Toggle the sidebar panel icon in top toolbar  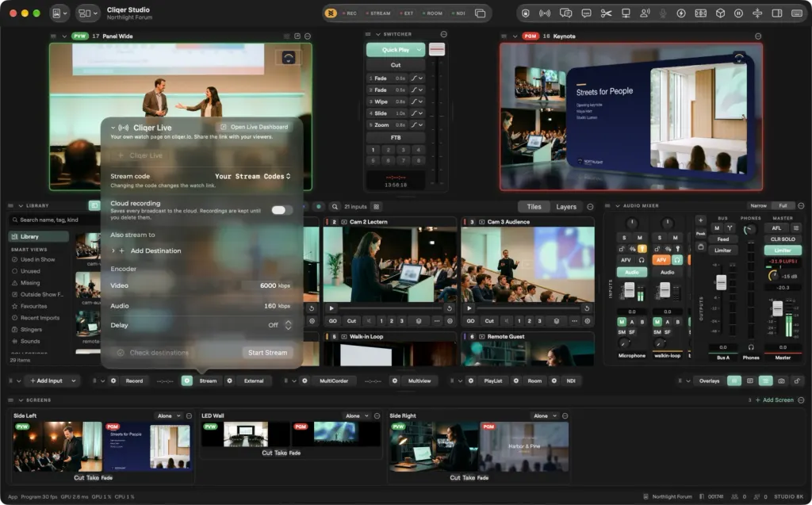tap(777, 13)
